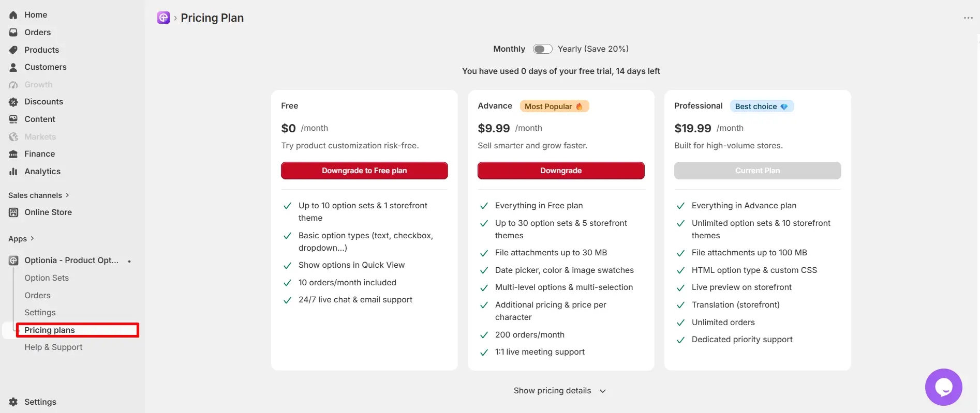Click Downgrade to Free plan button

[x=364, y=171]
